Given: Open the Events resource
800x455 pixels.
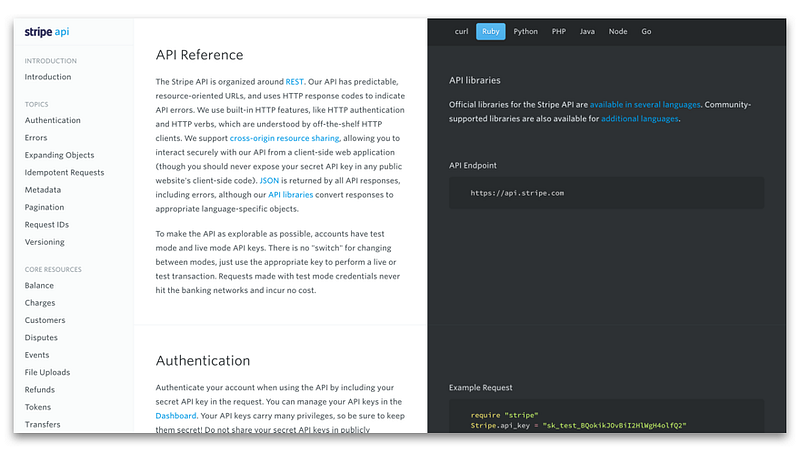Looking at the screenshot, I should [37, 355].
